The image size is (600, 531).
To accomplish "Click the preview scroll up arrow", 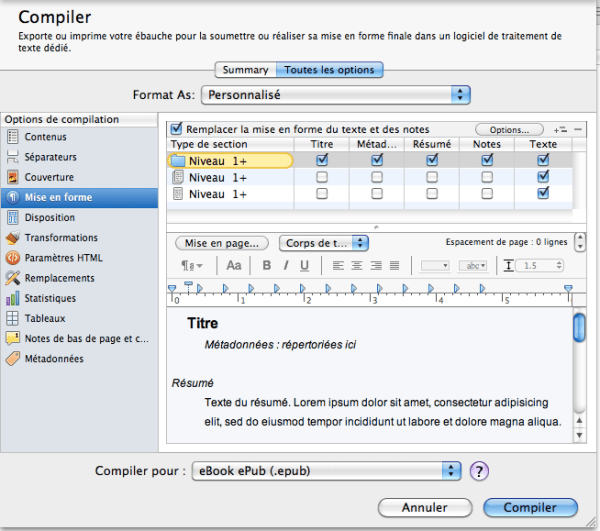I will click(579, 420).
